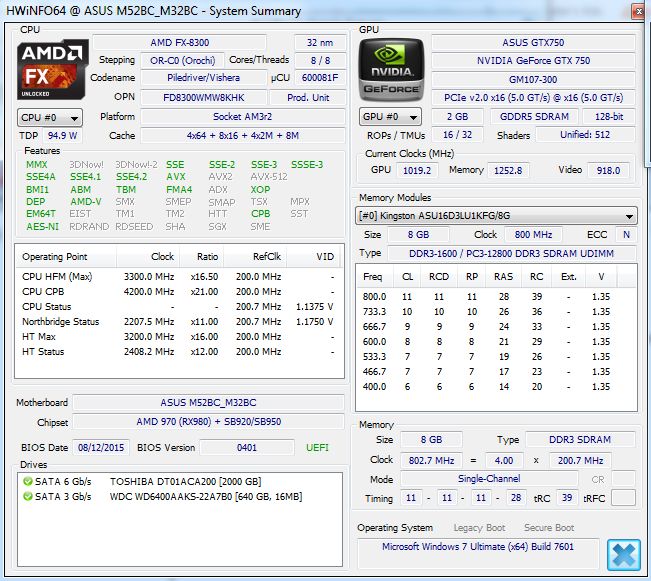
Task: Expand the Kingston memory module dropdown
Action: [x=496, y=216]
